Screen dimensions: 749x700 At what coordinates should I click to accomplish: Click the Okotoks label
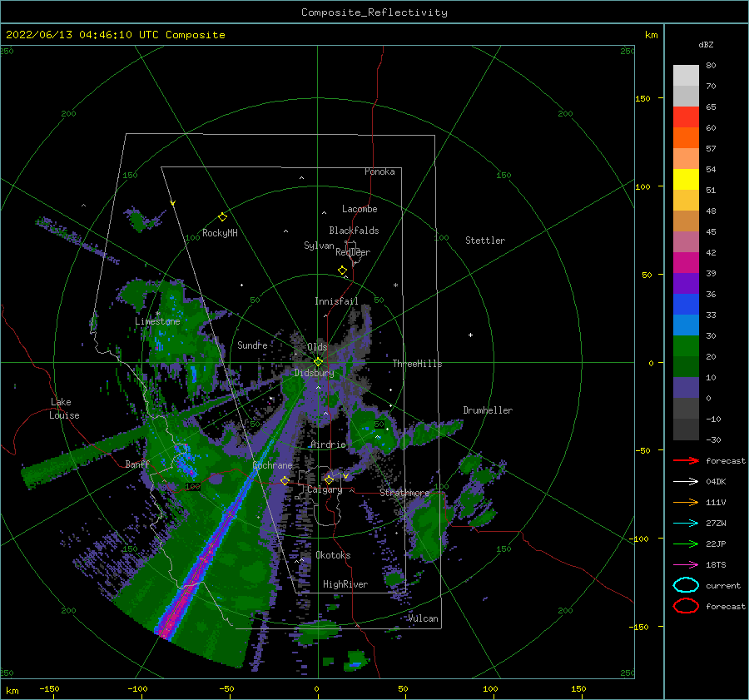(x=334, y=555)
